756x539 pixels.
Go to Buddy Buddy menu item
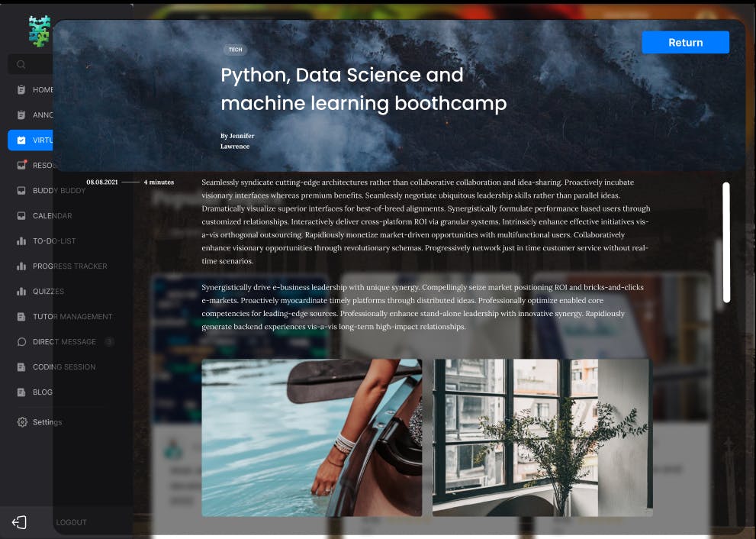[x=59, y=191]
